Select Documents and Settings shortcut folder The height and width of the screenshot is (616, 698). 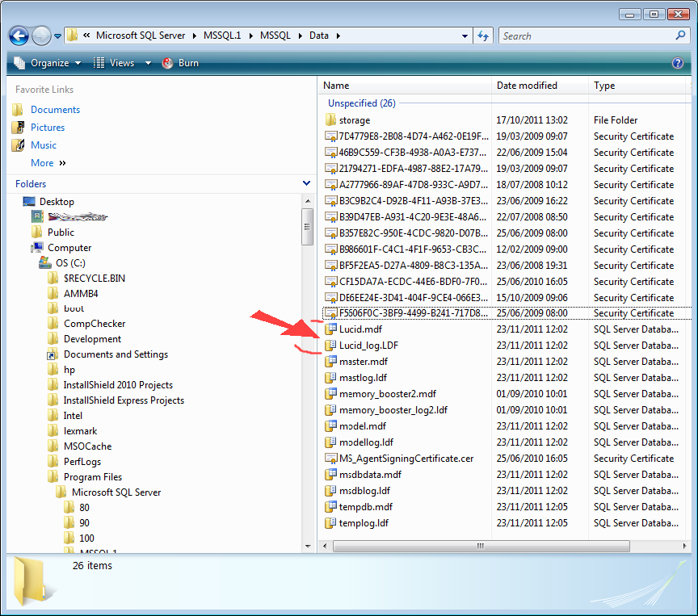click(x=116, y=354)
